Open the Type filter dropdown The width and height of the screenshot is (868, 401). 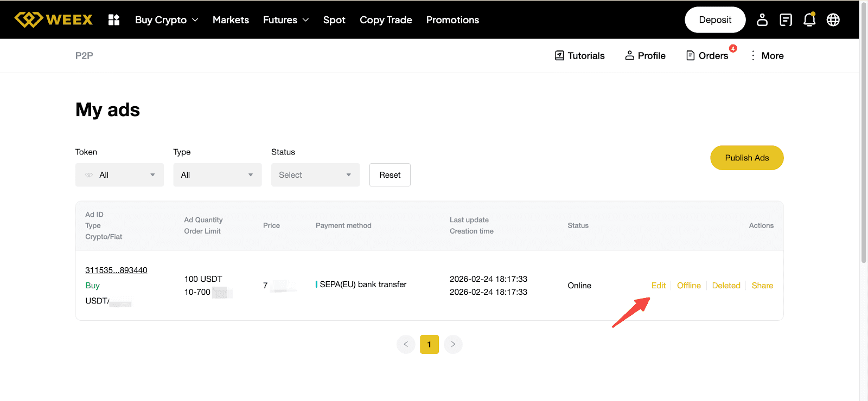(217, 175)
